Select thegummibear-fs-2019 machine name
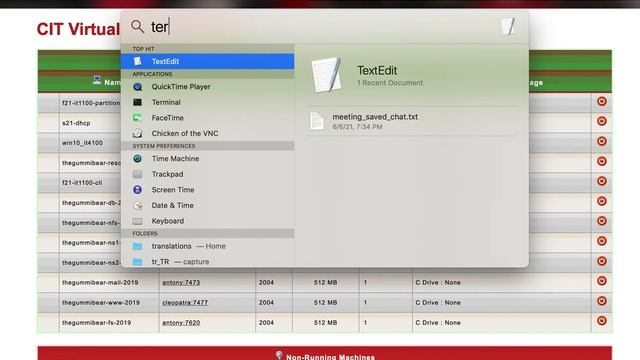Image resolution: width=640 pixels, height=360 pixels. (96, 322)
